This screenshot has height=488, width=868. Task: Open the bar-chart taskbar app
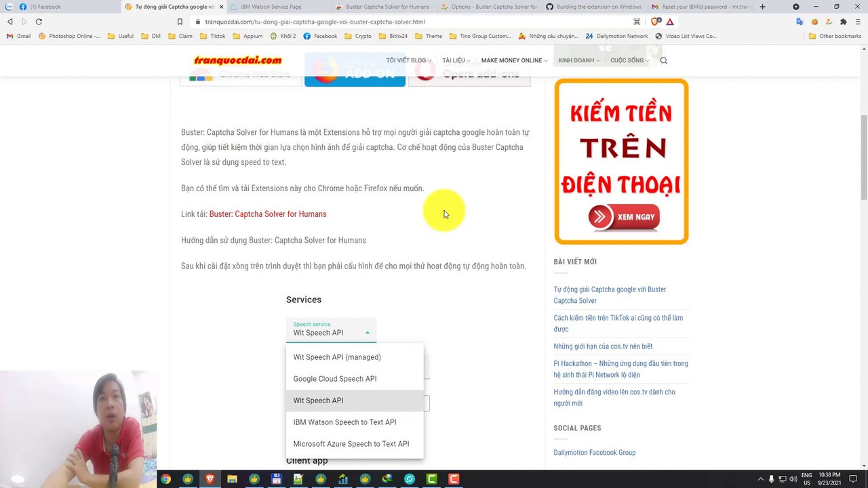tap(343, 479)
